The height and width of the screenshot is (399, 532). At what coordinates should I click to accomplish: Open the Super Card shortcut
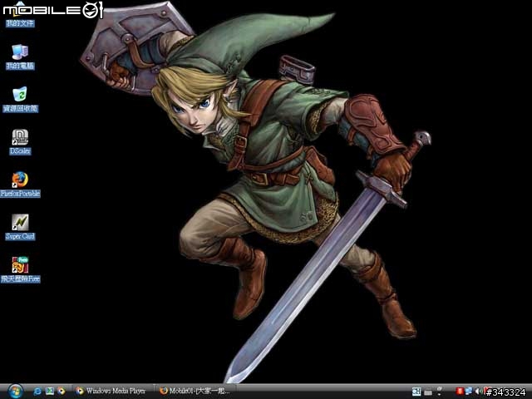[20, 227]
